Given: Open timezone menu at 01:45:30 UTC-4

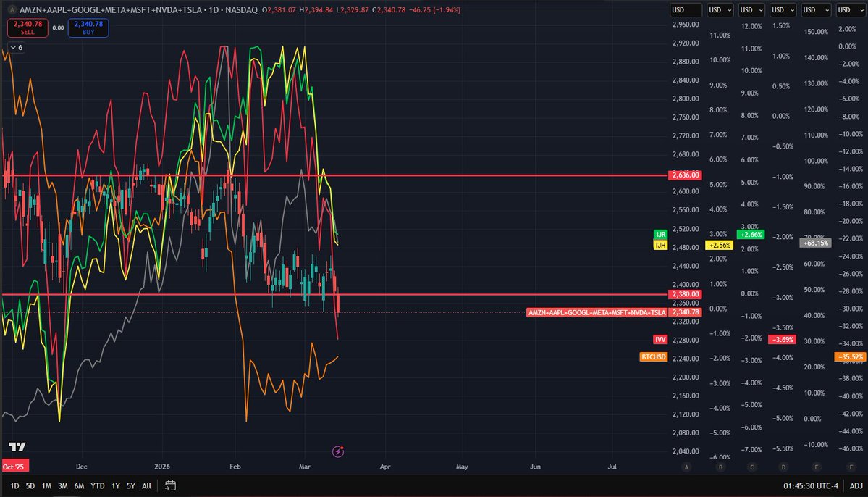Looking at the screenshot, I should click(x=810, y=486).
